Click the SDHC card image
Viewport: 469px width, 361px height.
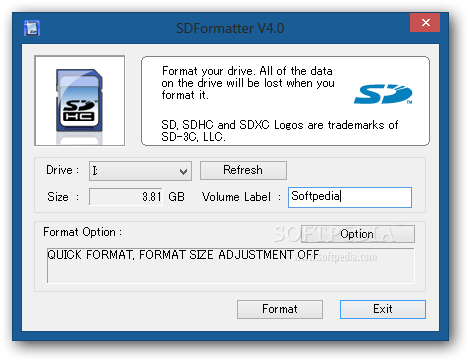(x=80, y=101)
